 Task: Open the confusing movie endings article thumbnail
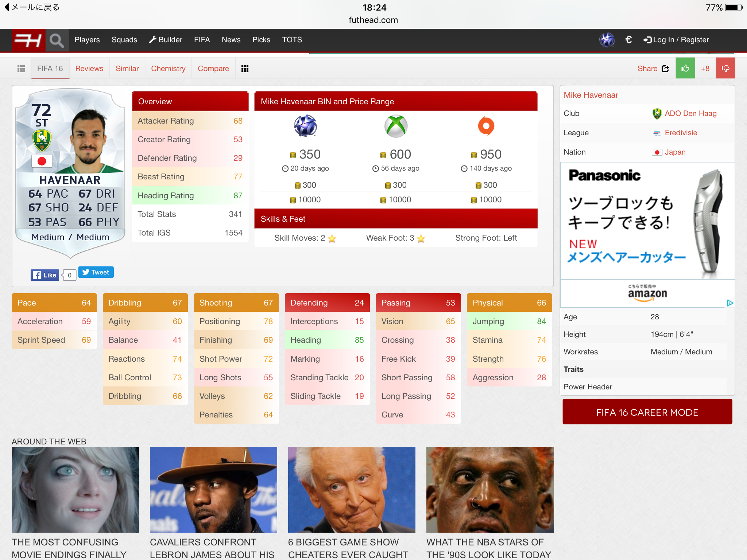pos(76,490)
